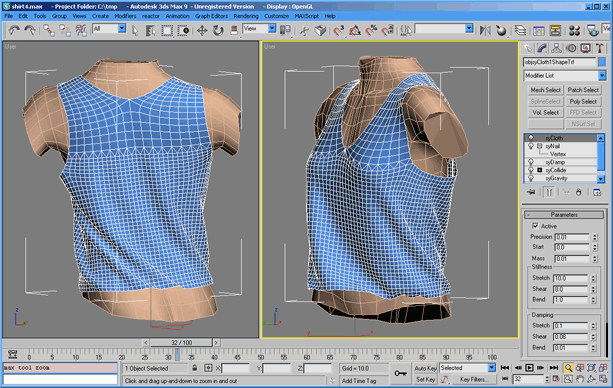Open the MAXScript menu
Screen dimensions: 613x388
point(306,16)
